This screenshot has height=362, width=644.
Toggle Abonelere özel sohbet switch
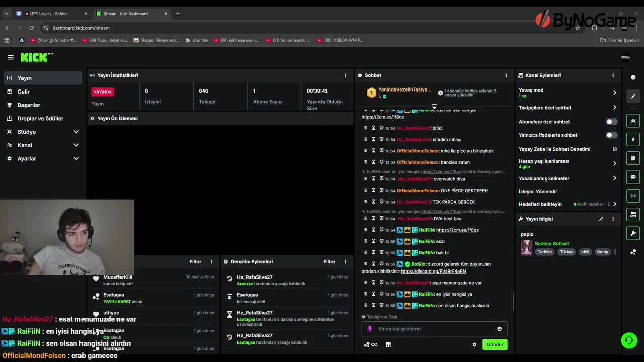[x=611, y=122]
